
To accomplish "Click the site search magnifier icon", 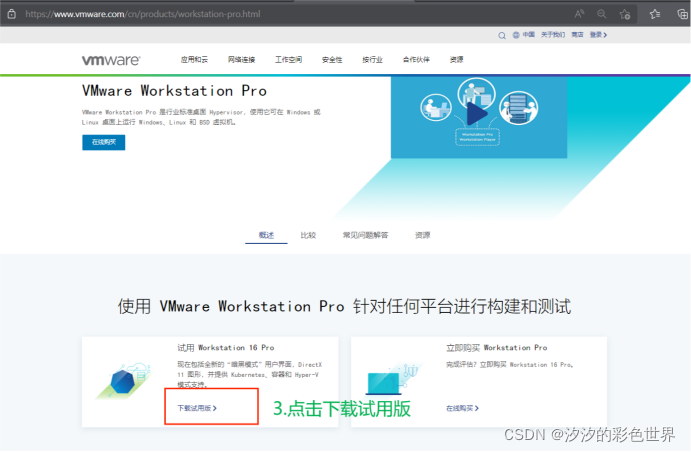I will (x=502, y=35).
